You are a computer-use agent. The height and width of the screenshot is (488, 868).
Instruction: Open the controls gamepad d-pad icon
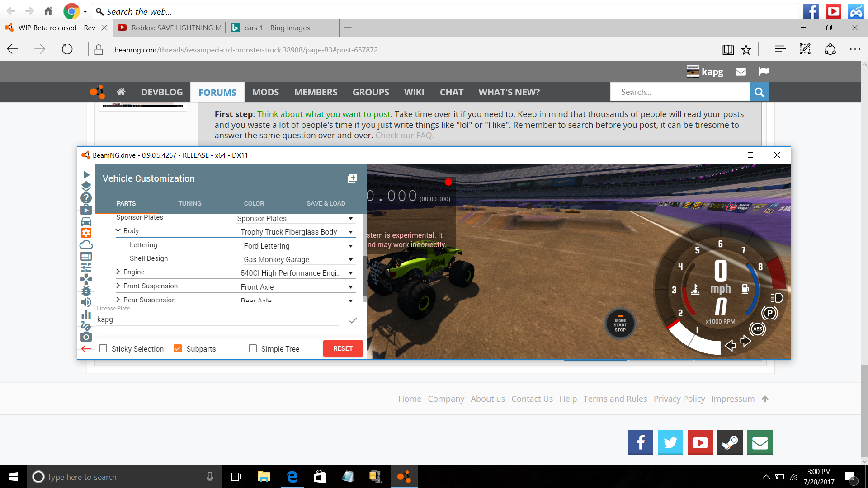(86, 280)
